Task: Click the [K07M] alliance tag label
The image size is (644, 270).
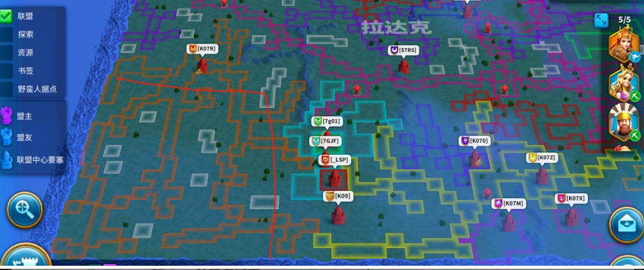Action: click(509, 203)
